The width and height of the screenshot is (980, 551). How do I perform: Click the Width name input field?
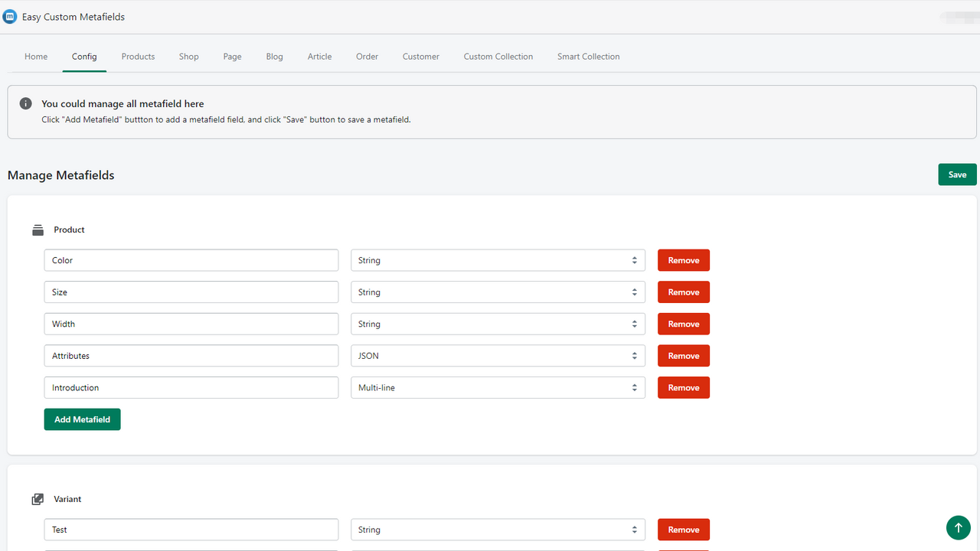click(191, 324)
